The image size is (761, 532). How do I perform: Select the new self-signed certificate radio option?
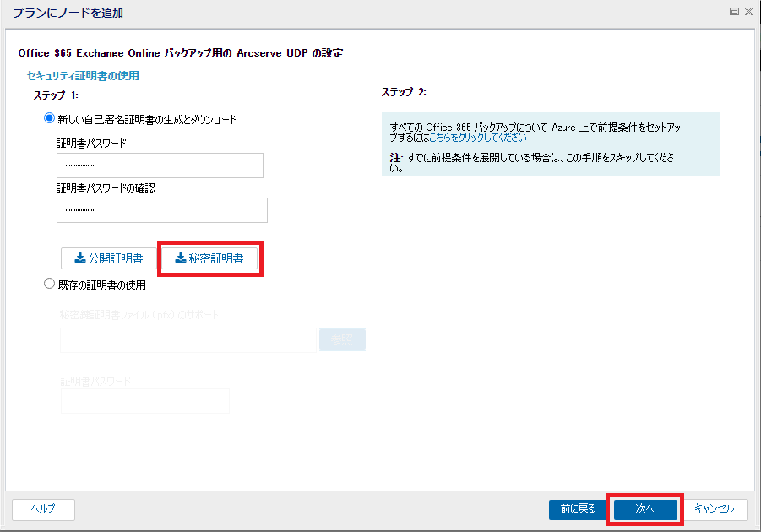(x=49, y=118)
